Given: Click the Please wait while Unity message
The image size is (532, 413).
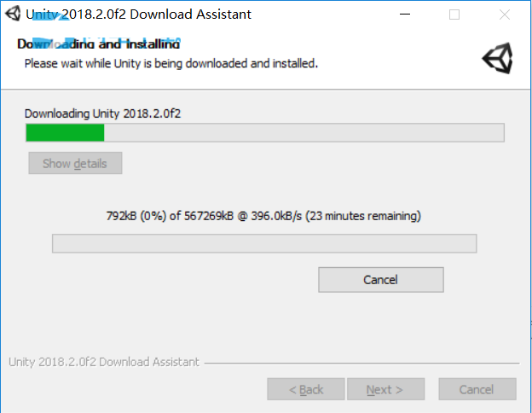Looking at the screenshot, I should 171,63.
